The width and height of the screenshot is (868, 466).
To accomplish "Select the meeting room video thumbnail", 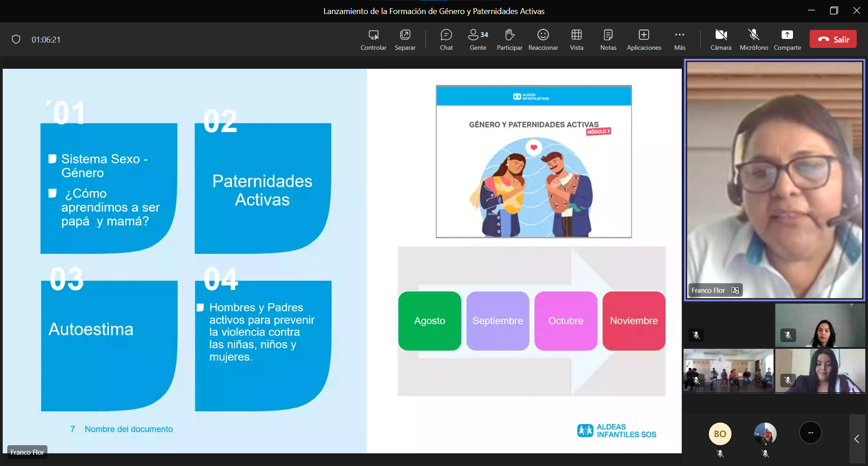I will click(x=728, y=371).
